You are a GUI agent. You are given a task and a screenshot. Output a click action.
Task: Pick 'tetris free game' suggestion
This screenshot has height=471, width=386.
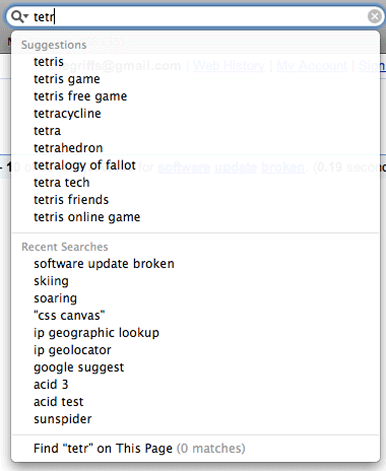[x=196, y=96]
